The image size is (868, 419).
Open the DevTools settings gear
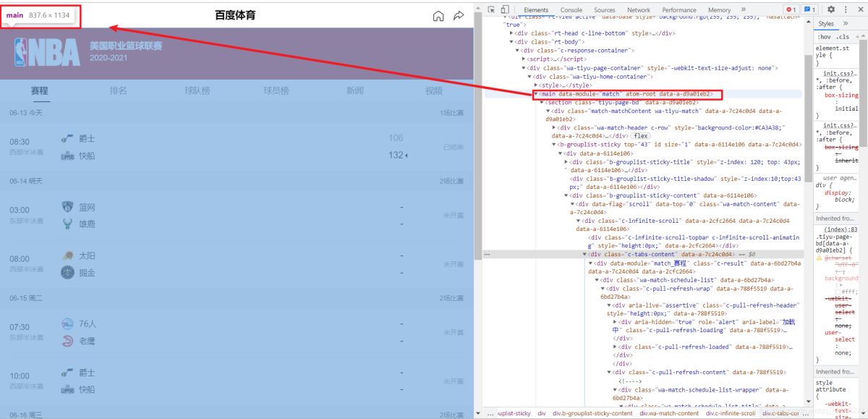click(x=831, y=9)
